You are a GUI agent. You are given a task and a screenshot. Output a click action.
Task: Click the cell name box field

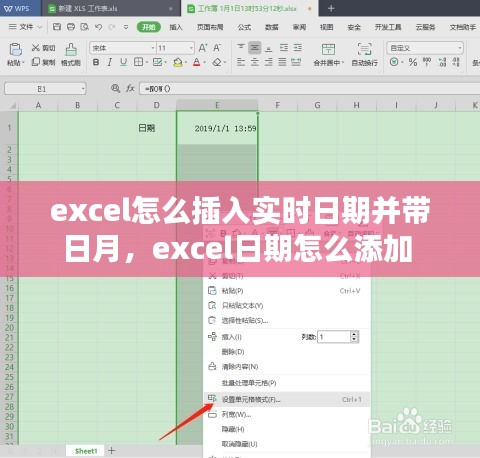[x=45, y=89]
